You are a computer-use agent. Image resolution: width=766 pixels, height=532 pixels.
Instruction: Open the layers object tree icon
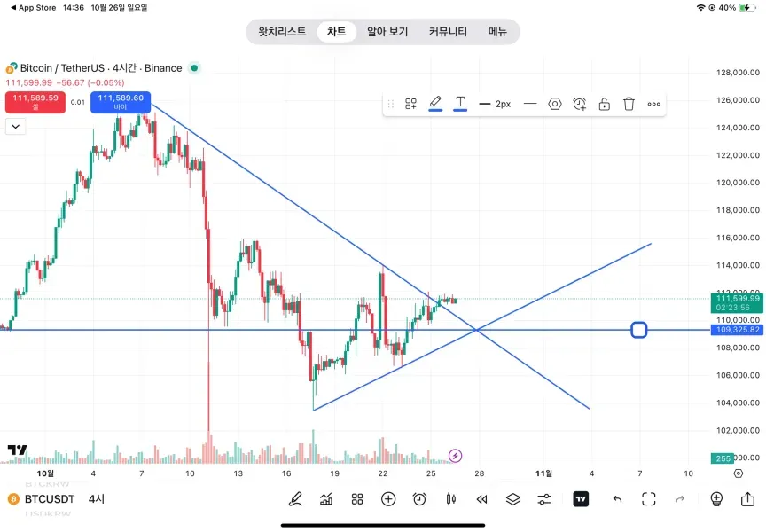pyautogui.click(x=512, y=499)
